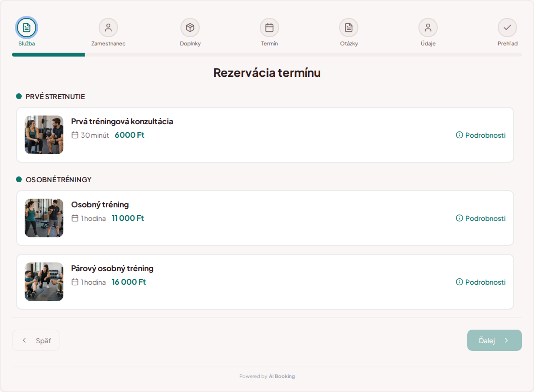Open Podrobnosti for Párový osobný tréning

click(480, 282)
